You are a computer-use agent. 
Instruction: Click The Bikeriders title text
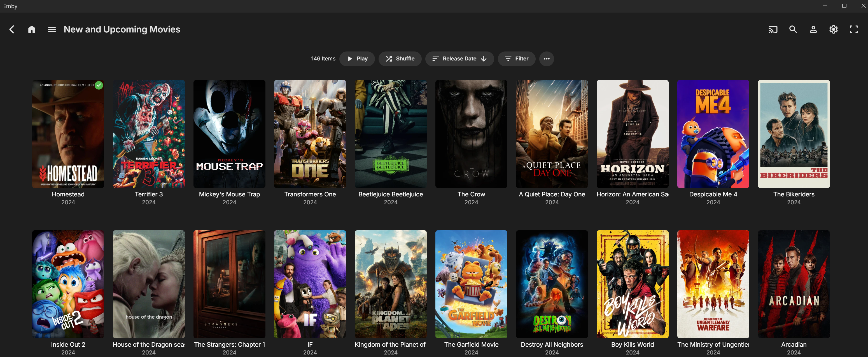[x=794, y=194]
